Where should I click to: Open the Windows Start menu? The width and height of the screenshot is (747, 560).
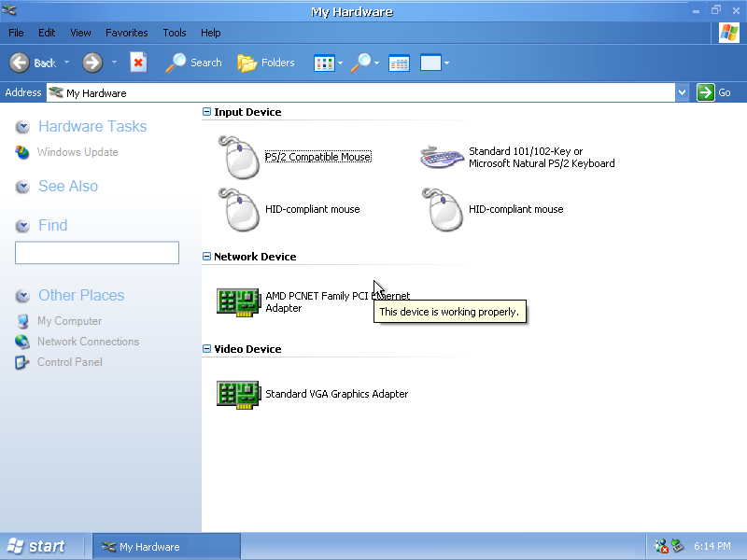pos(35,546)
